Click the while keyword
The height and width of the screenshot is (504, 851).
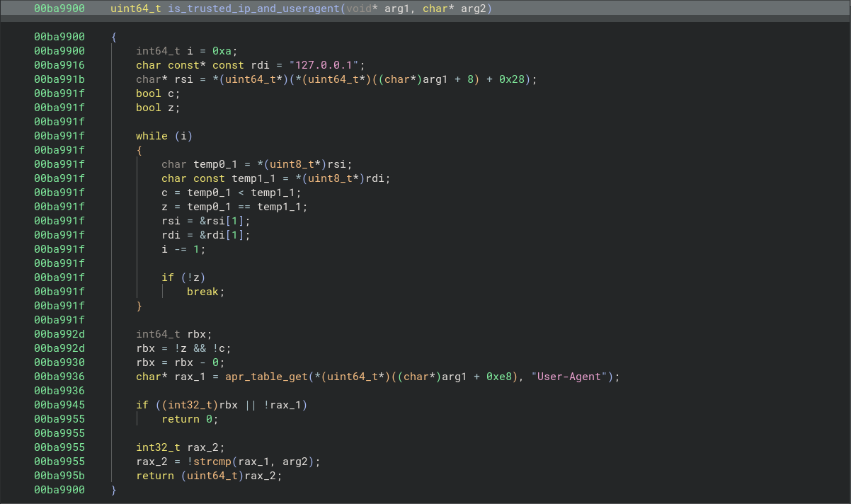pyautogui.click(x=152, y=136)
